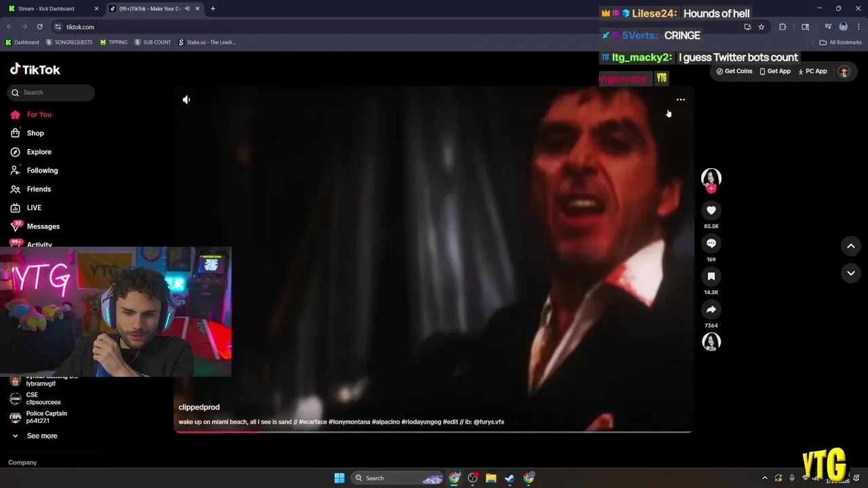Click the #alpacino hashtag

[386, 422]
